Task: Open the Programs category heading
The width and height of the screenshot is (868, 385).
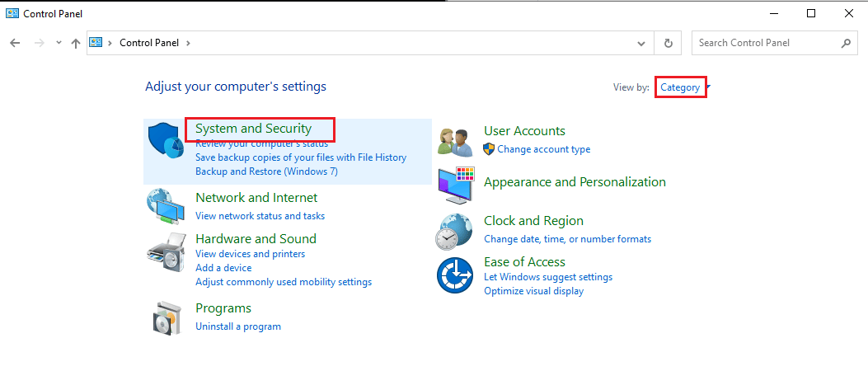Action: click(223, 308)
